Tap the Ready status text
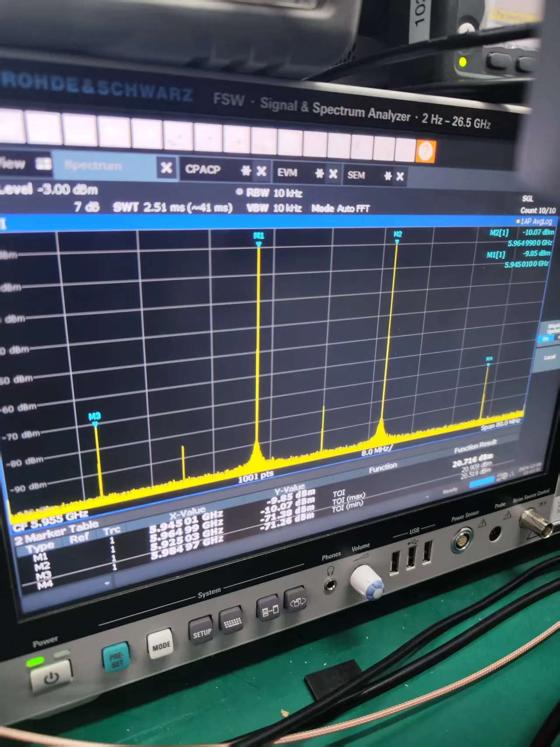The width and height of the screenshot is (560, 747). (x=450, y=490)
